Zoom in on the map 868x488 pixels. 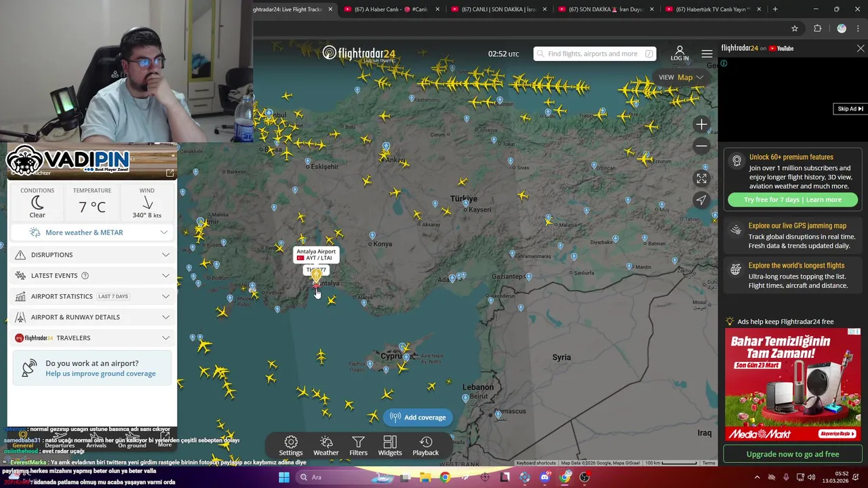coord(701,125)
